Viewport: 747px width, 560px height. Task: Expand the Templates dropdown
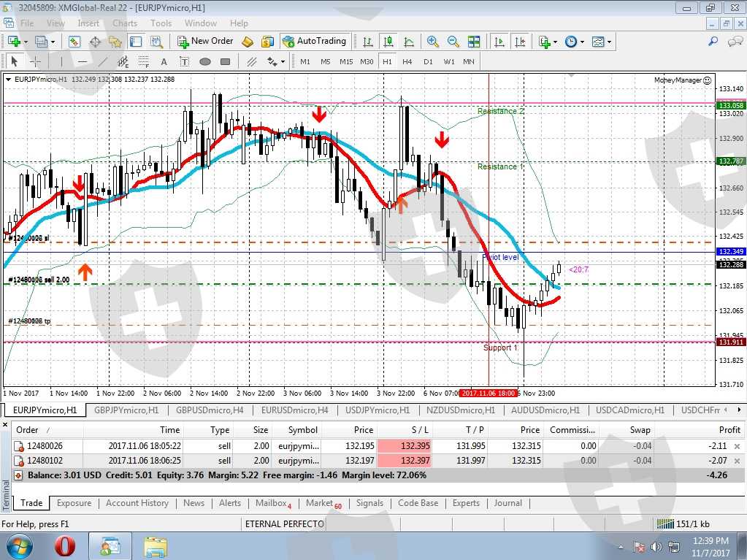click(x=602, y=42)
